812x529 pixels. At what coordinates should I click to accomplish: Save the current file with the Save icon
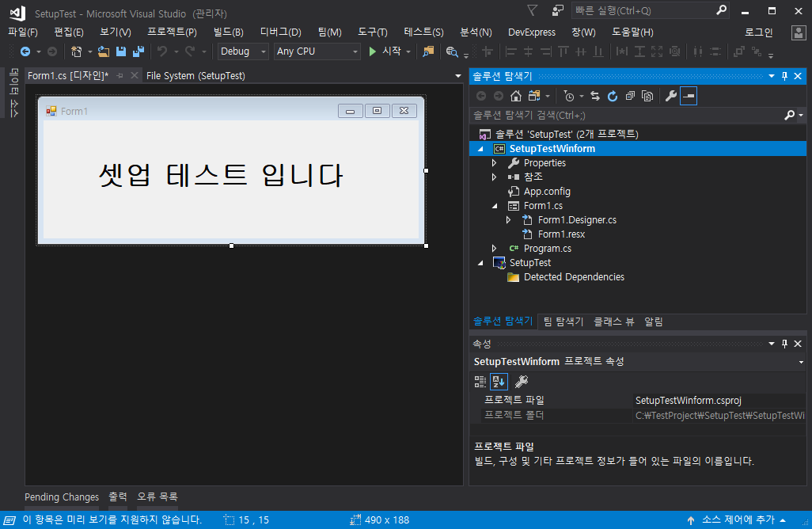tap(120, 51)
